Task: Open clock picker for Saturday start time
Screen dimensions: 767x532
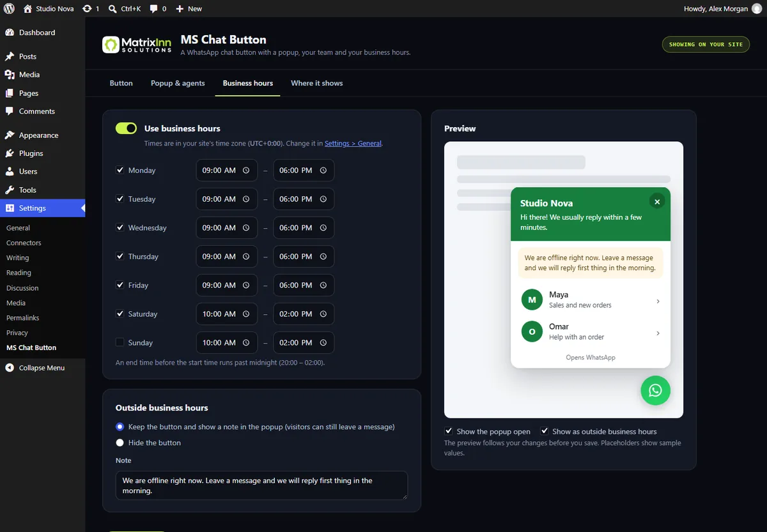Action: click(246, 314)
